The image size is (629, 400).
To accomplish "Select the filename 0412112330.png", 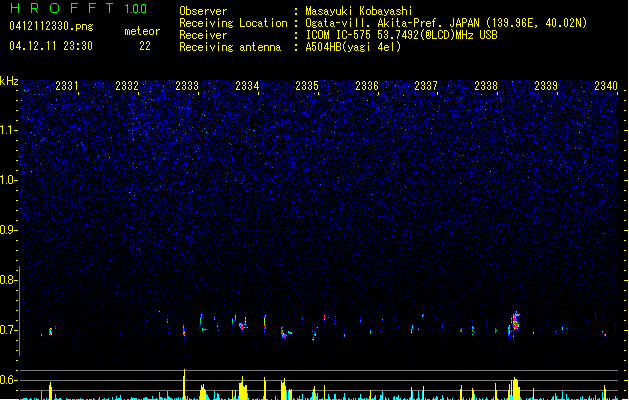I will pos(51,26).
